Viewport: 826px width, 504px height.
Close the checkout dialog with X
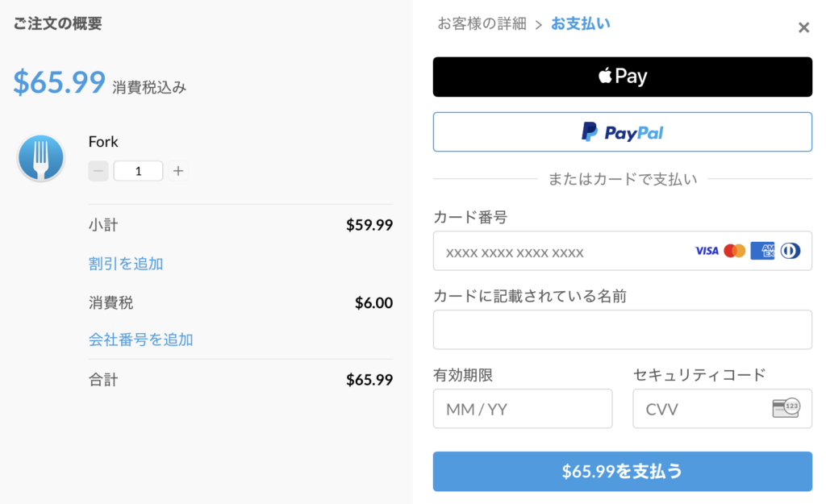(x=803, y=27)
